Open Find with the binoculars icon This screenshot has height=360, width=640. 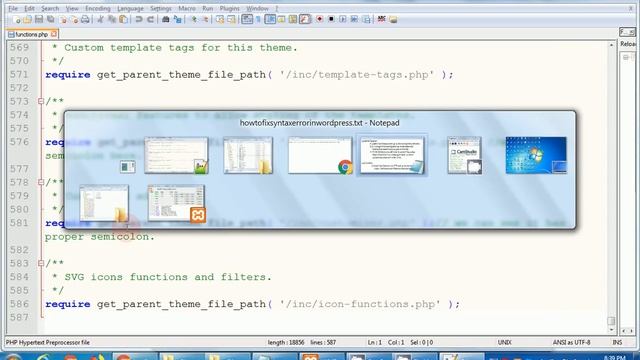coord(166,19)
